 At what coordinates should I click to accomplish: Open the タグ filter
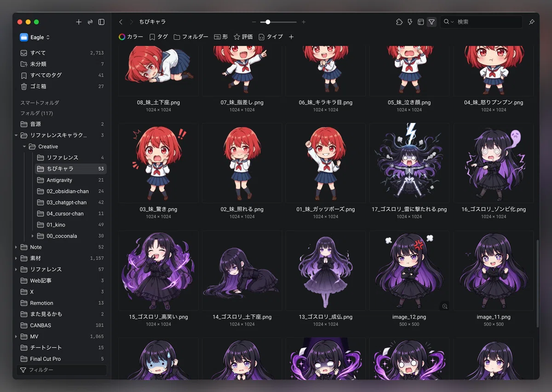[x=158, y=37]
